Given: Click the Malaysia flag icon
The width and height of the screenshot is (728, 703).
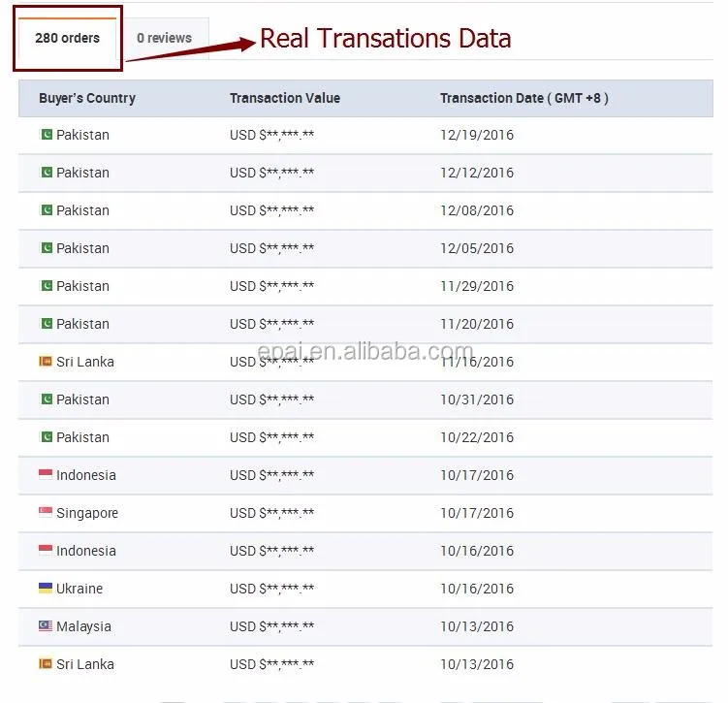Looking at the screenshot, I should pos(46,625).
